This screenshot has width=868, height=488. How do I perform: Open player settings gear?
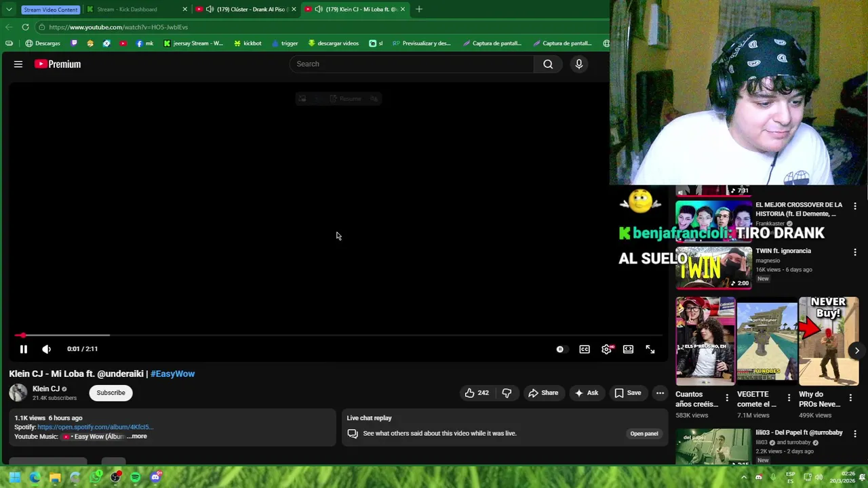607,349
